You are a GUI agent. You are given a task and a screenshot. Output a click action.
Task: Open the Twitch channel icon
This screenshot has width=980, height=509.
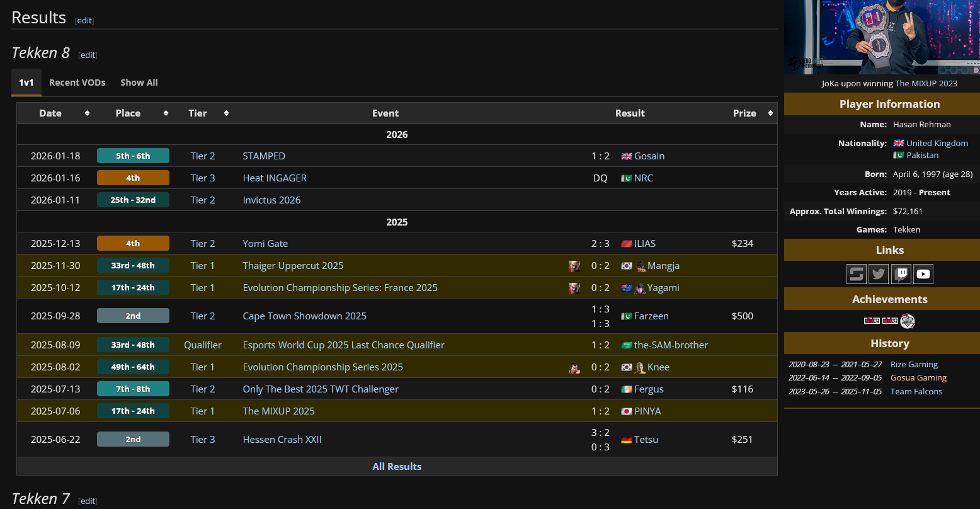pyautogui.click(x=901, y=274)
